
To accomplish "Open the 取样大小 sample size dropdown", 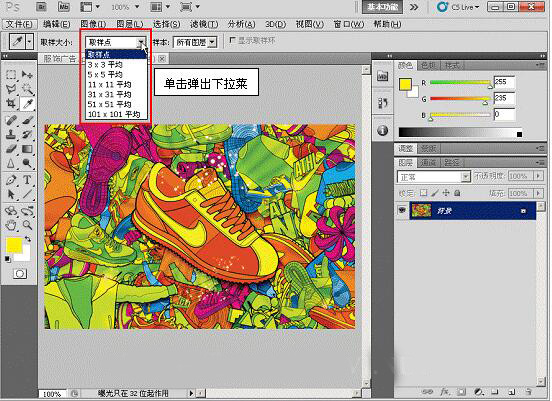I will pyautogui.click(x=141, y=42).
